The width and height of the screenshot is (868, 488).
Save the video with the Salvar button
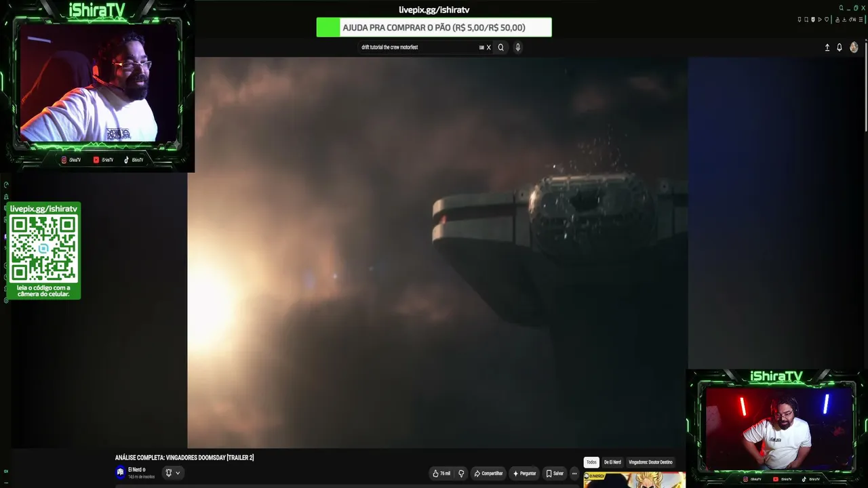pyautogui.click(x=555, y=474)
